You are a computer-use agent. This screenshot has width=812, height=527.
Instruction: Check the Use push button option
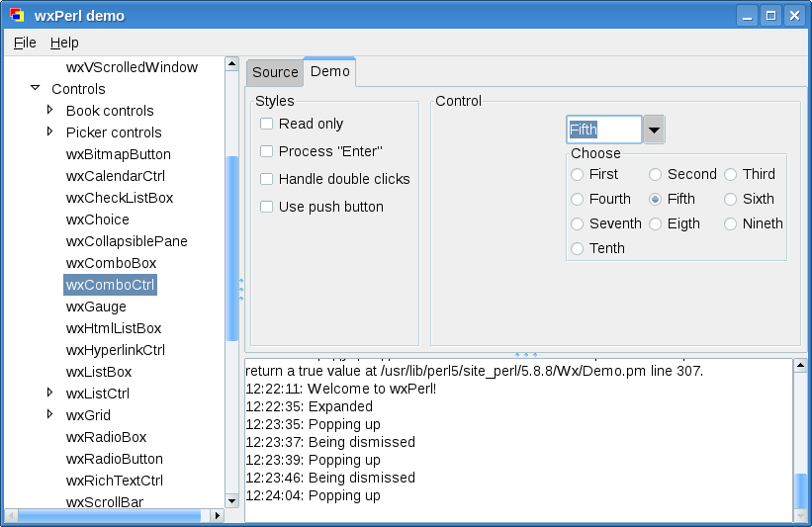click(x=267, y=207)
